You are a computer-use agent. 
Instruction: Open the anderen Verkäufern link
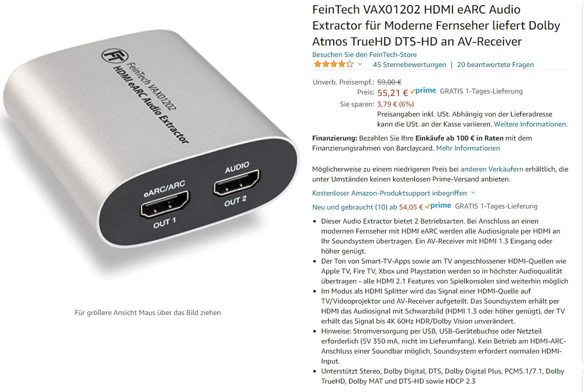coord(491,169)
